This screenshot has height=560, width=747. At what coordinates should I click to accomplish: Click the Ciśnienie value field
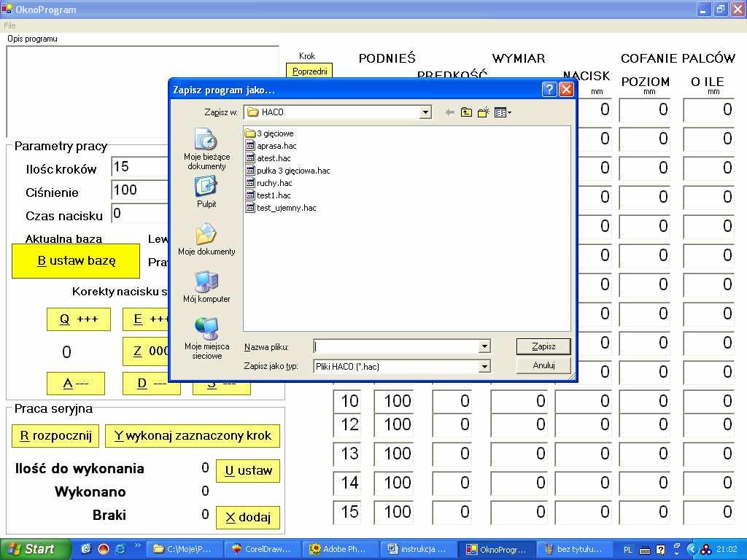140,190
